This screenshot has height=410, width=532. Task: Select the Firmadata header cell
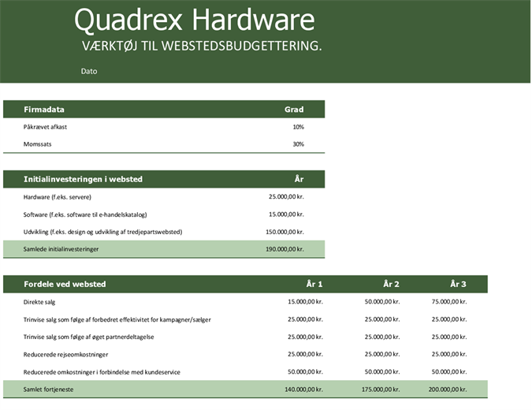(44, 110)
